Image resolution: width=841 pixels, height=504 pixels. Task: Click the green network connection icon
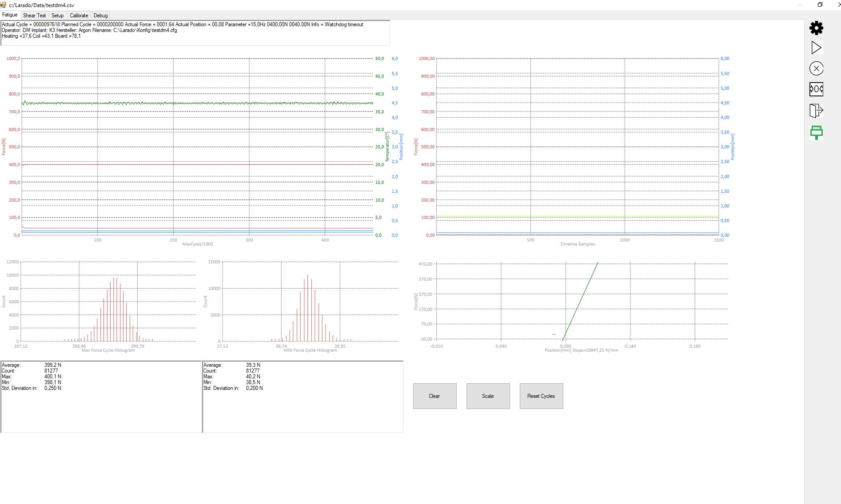click(x=816, y=132)
